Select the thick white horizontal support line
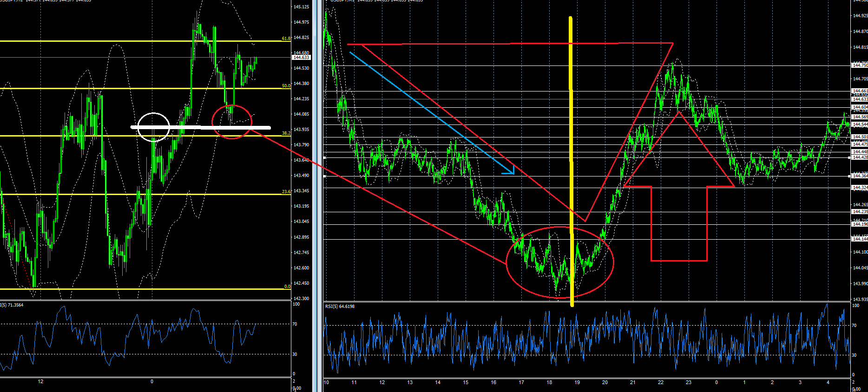Screen dimensions: 868x392 click(201, 127)
